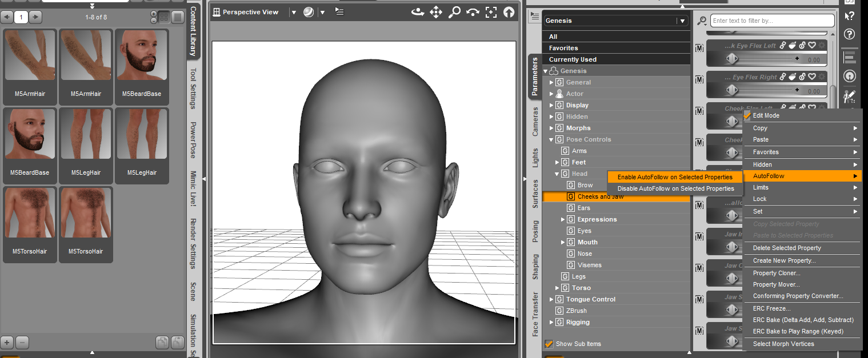This screenshot has width=868, height=358.
Task: Click the reset camera up-arrow icon
Action: coord(509,12)
